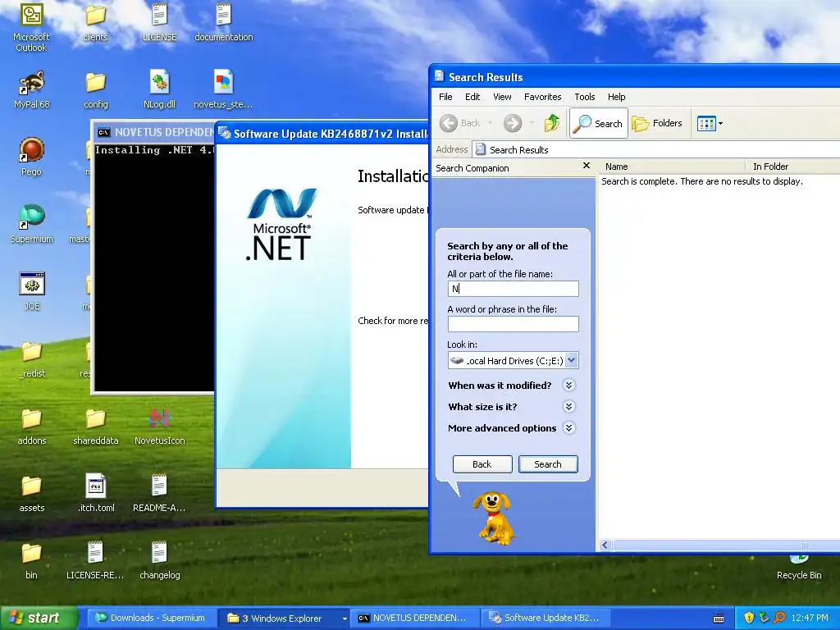Screen dimensions: 840x630
Task: Open the Edit menu
Action: point(472,97)
